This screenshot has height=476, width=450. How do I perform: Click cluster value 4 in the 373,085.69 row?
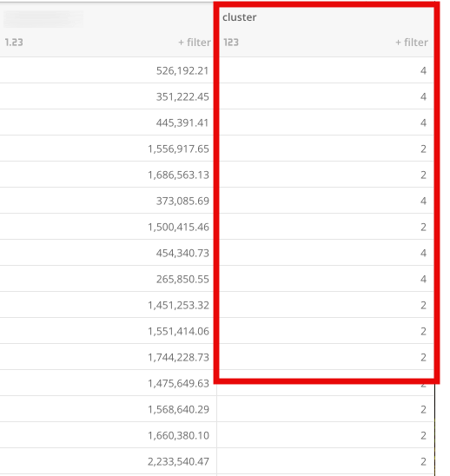424,201
